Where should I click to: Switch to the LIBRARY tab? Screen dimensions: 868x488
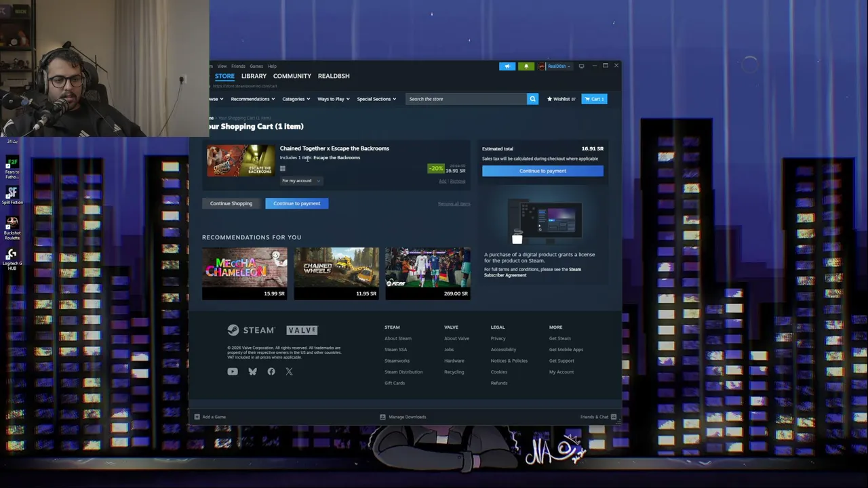click(254, 76)
